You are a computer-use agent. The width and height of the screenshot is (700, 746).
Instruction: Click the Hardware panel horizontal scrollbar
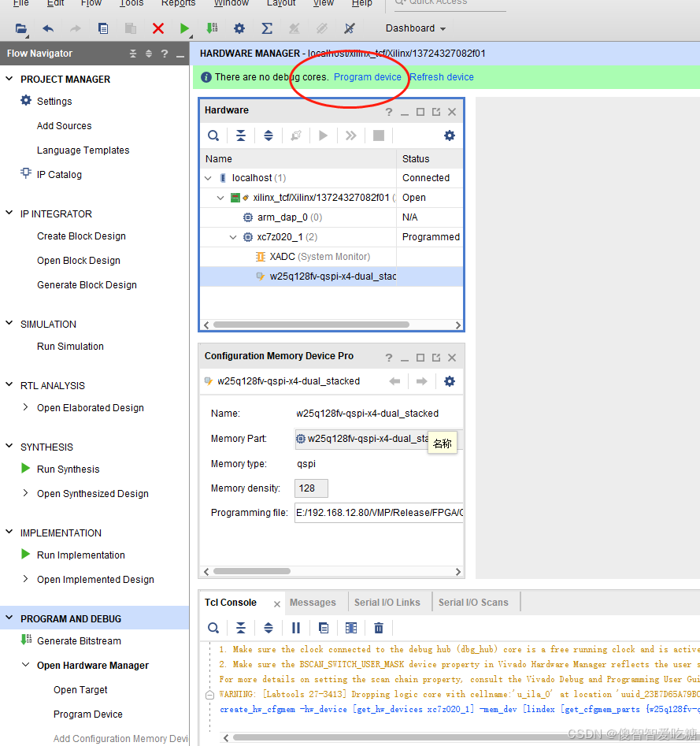coord(312,325)
